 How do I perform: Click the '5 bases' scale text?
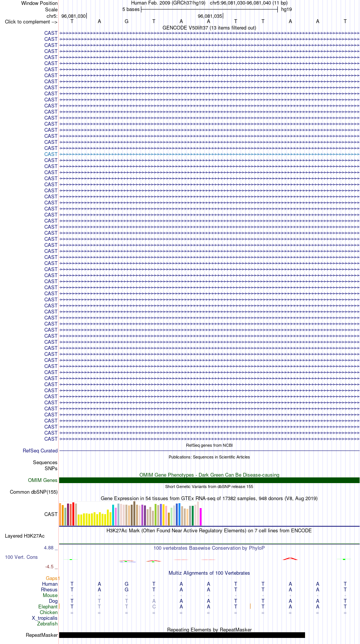[131, 9]
